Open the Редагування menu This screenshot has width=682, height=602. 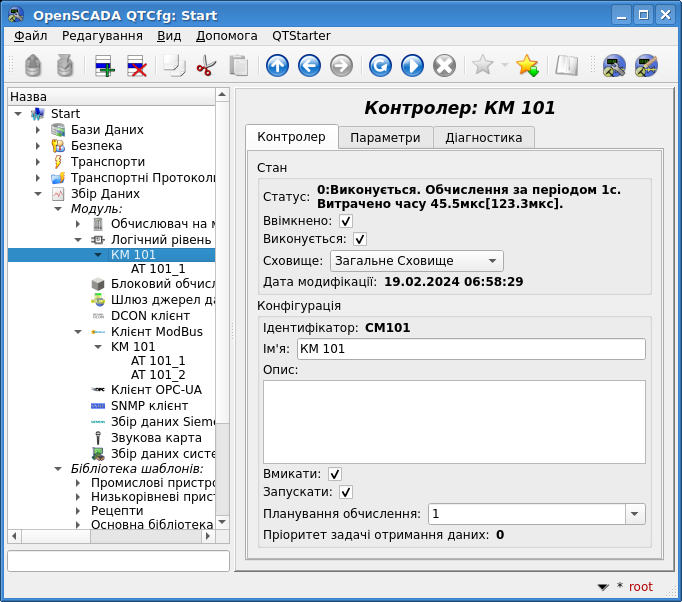(x=102, y=36)
